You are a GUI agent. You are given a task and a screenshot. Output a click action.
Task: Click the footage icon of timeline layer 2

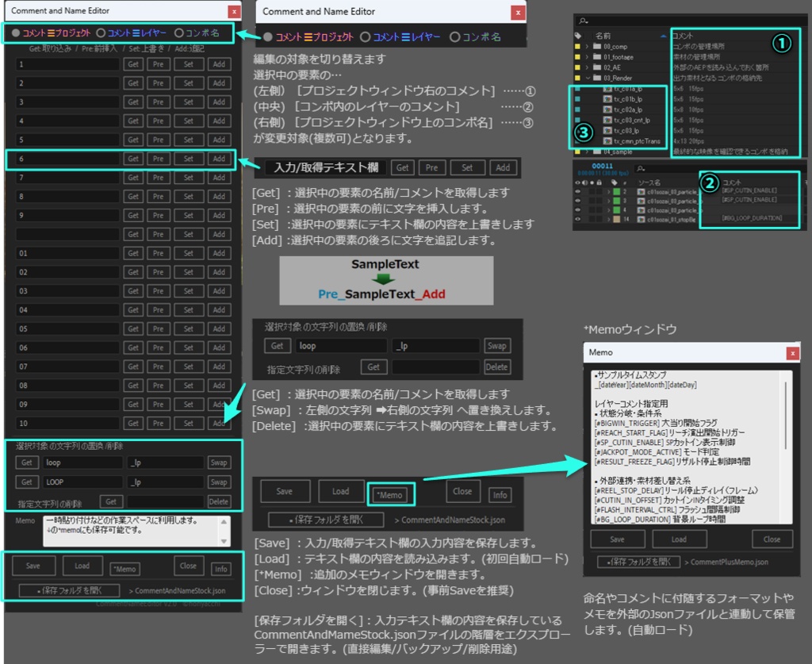coord(641,192)
